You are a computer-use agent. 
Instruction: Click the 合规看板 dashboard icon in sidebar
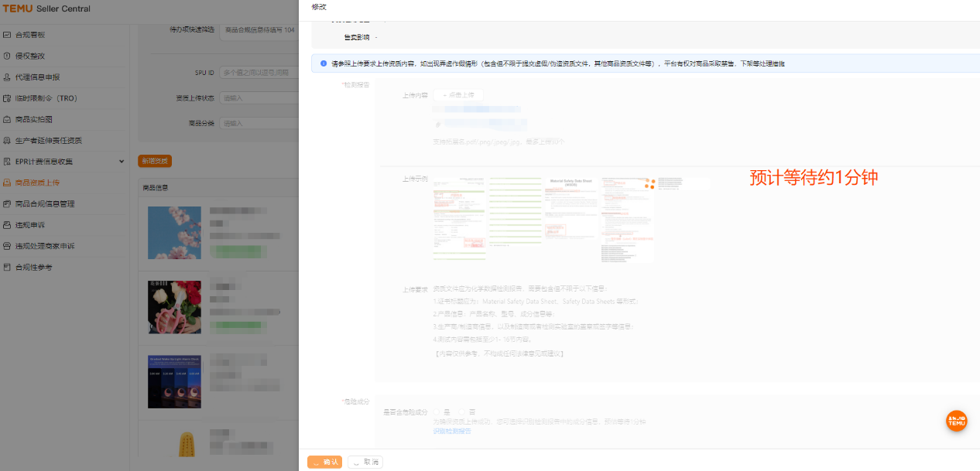pyautogui.click(x=7, y=36)
